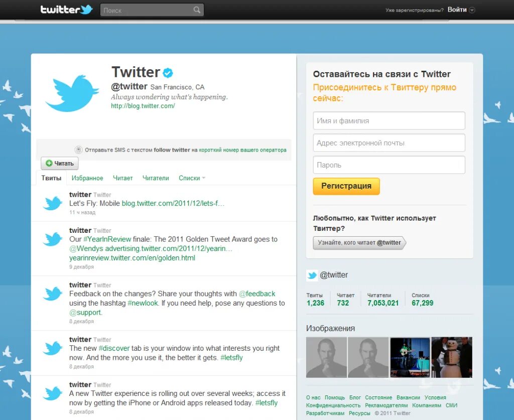This screenshot has height=420, width=514.
Task: Open the second grayscale portrait thumbnail
Action: coord(368,357)
